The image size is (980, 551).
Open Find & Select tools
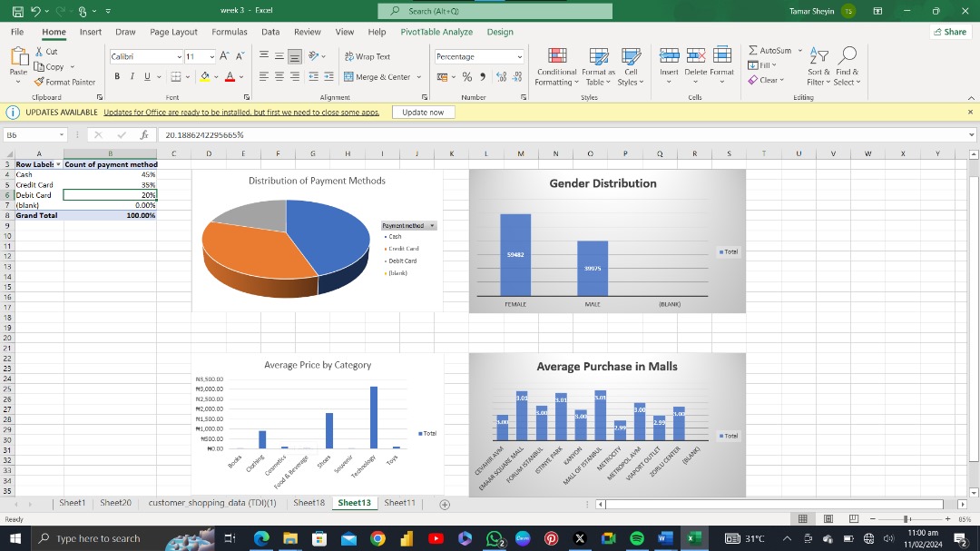[847, 66]
